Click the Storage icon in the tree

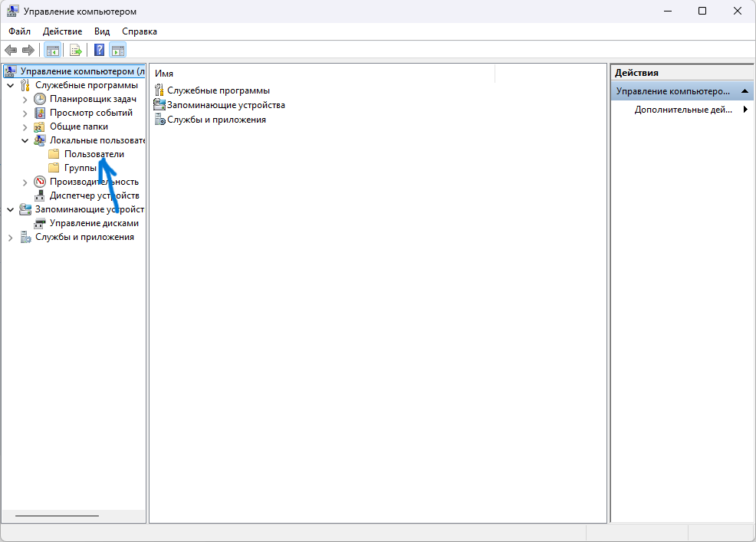(x=25, y=209)
